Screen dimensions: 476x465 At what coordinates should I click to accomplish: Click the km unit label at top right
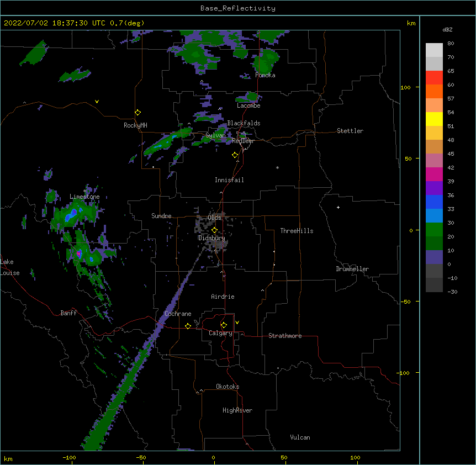(x=411, y=23)
